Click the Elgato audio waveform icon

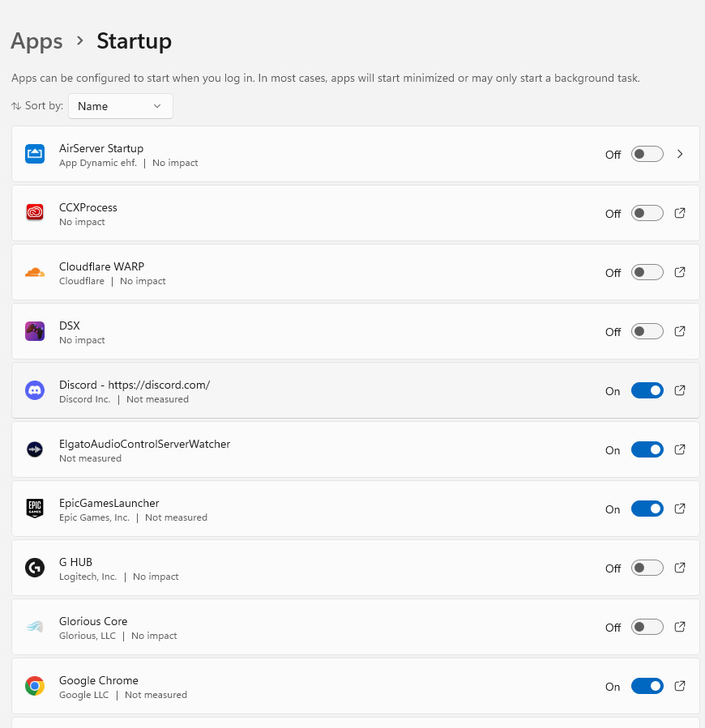pyautogui.click(x=35, y=449)
